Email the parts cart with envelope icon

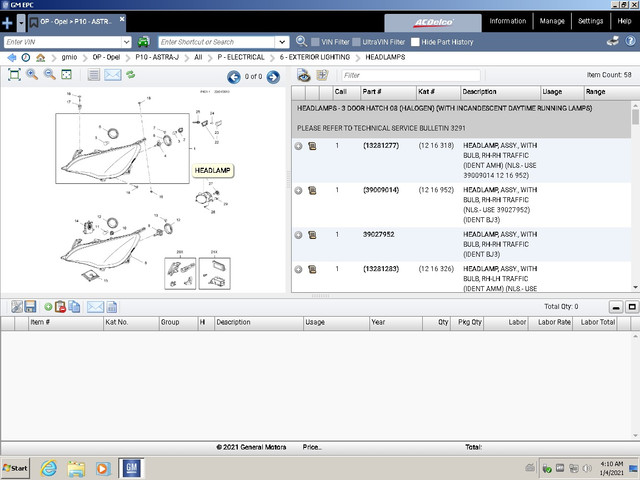coord(95,307)
